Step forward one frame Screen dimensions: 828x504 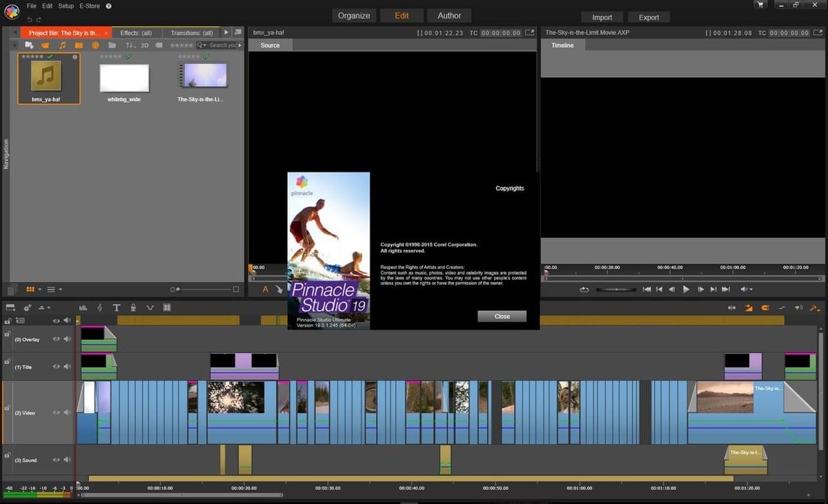click(x=701, y=290)
